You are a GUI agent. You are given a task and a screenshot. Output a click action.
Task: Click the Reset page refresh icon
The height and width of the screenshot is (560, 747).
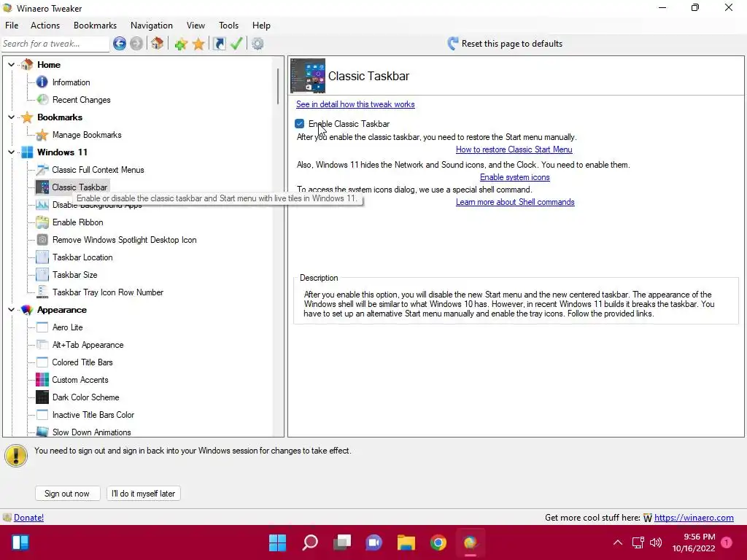pos(452,44)
